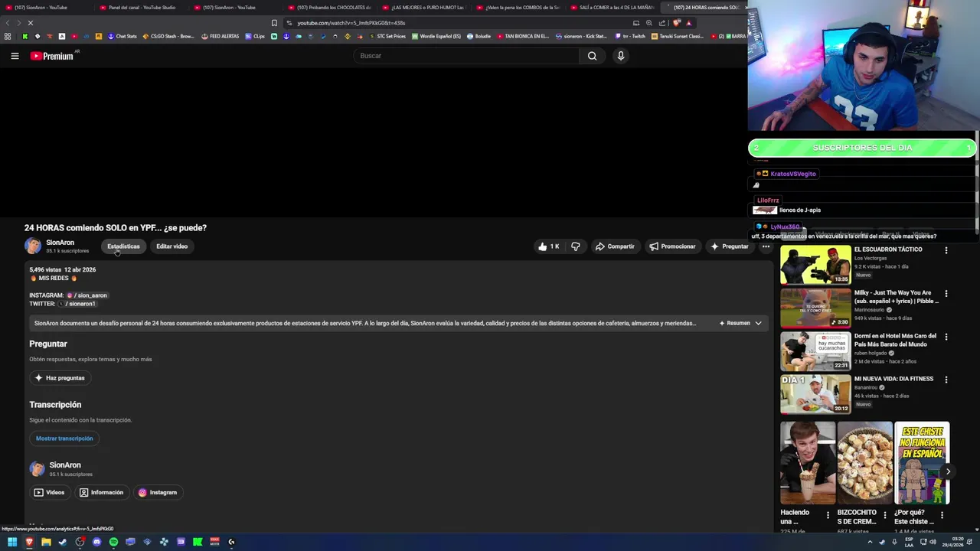Click the address bar URL

tap(351, 23)
